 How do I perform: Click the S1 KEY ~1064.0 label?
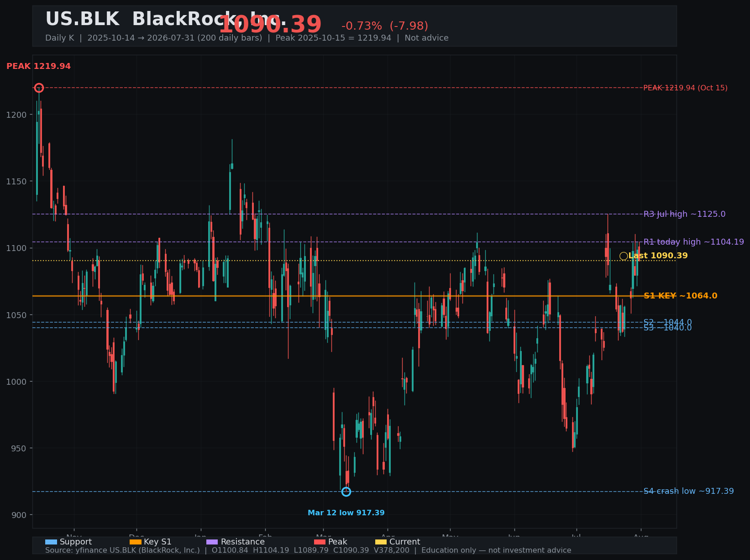point(680,296)
